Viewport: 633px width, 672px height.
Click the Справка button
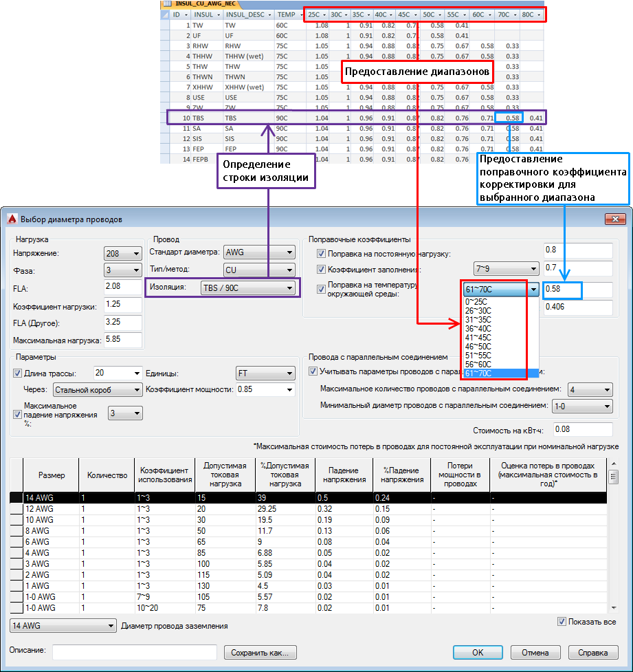pos(592,652)
